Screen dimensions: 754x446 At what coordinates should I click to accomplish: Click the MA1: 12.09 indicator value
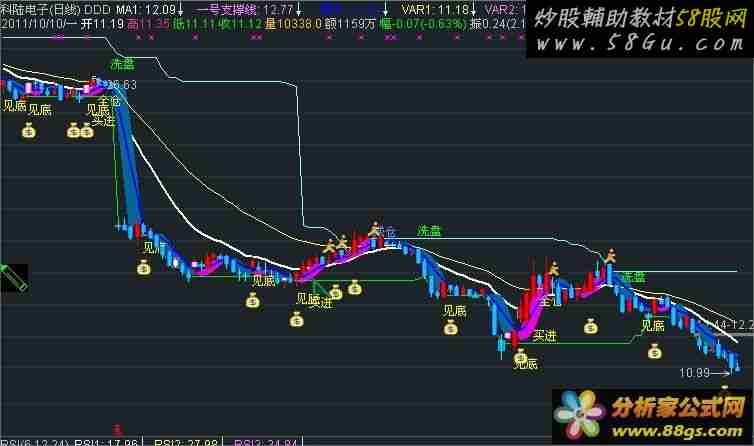pos(146,10)
